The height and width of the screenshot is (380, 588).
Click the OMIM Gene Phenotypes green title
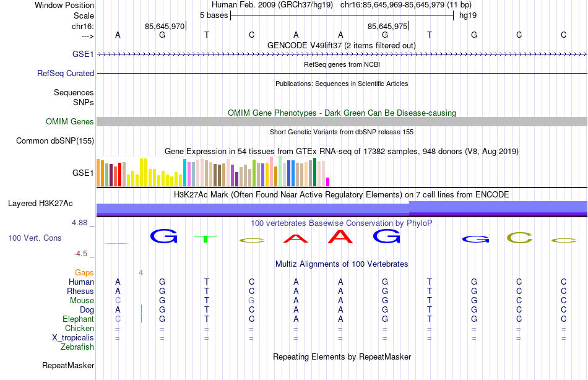[x=342, y=113]
